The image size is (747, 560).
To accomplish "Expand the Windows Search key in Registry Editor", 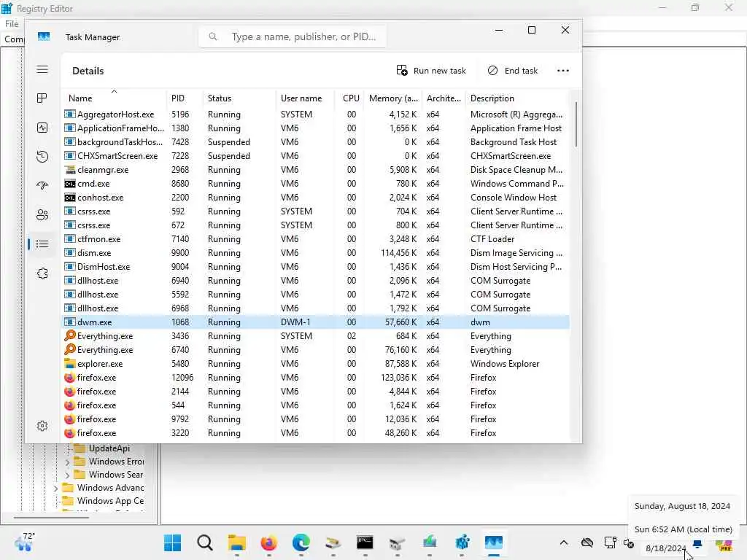I will pyautogui.click(x=67, y=475).
